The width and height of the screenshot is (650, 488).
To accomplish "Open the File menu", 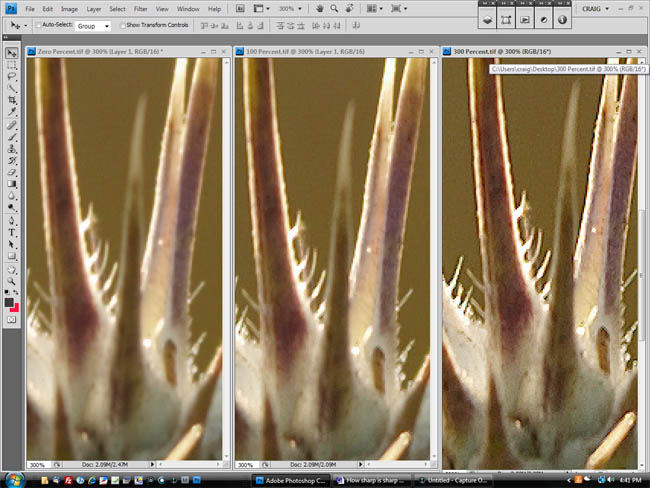I will 30,9.
